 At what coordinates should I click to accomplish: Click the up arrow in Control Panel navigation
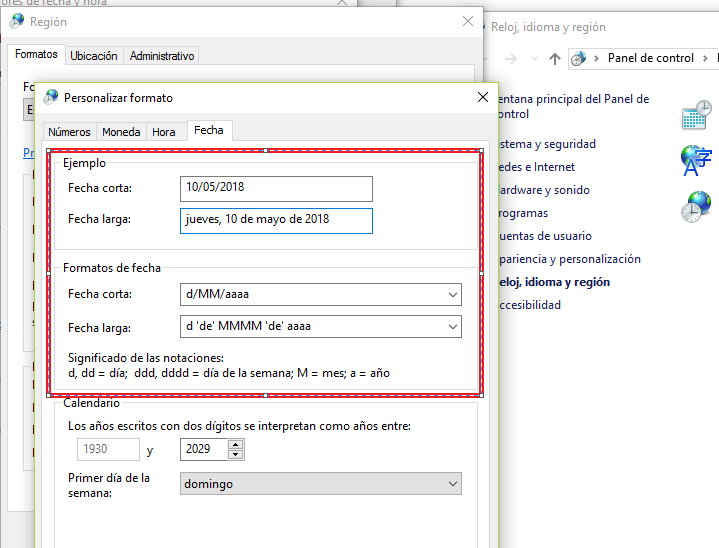(555, 59)
